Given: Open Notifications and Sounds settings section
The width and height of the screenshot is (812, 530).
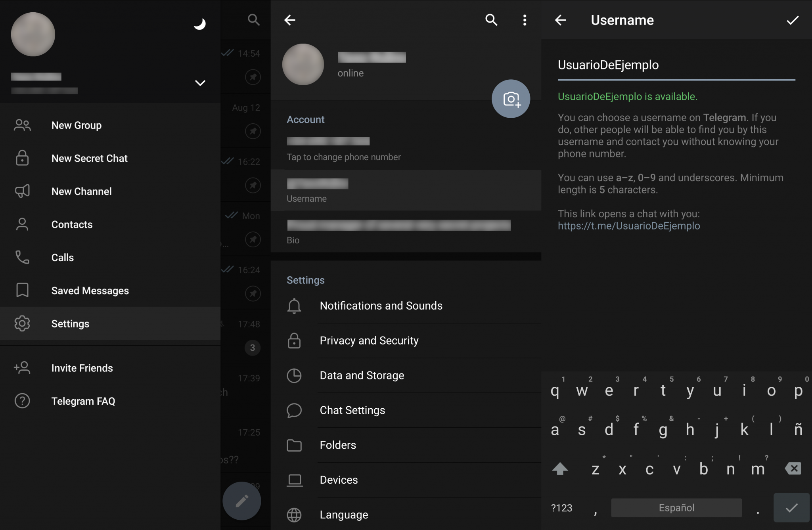Looking at the screenshot, I should click(381, 306).
